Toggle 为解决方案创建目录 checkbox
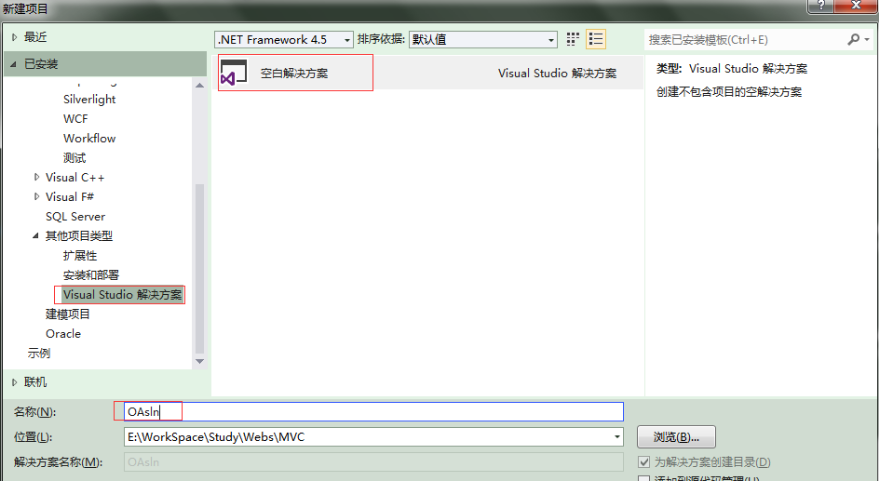Image resolution: width=879 pixels, height=481 pixels. tap(644, 462)
